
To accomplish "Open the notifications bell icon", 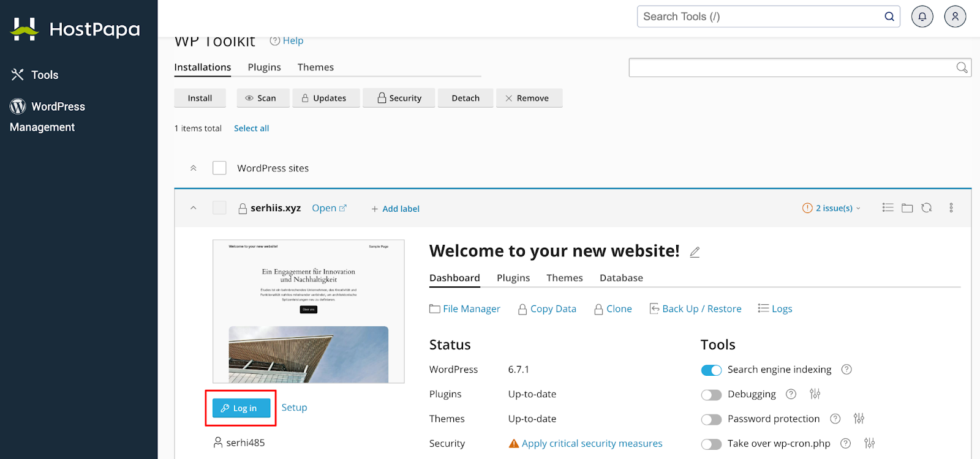I will click(922, 17).
